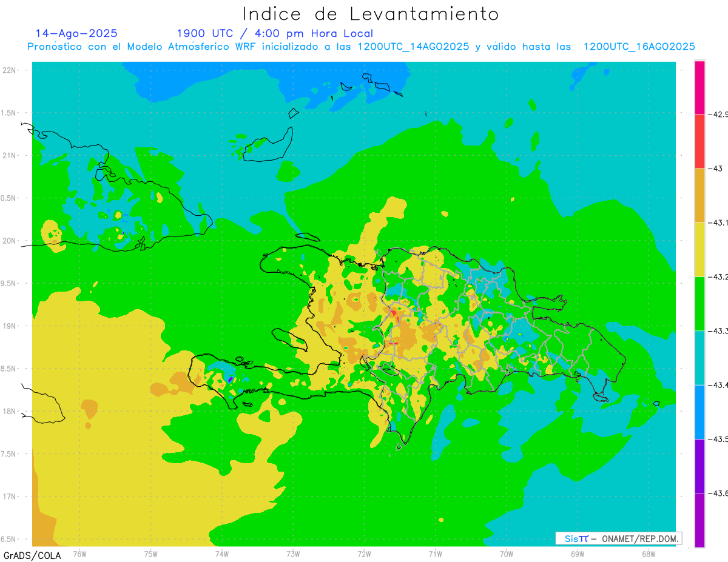The width and height of the screenshot is (728, 562).
Task: Click the "20N" latitude label
Action: [x=10, y=241]
